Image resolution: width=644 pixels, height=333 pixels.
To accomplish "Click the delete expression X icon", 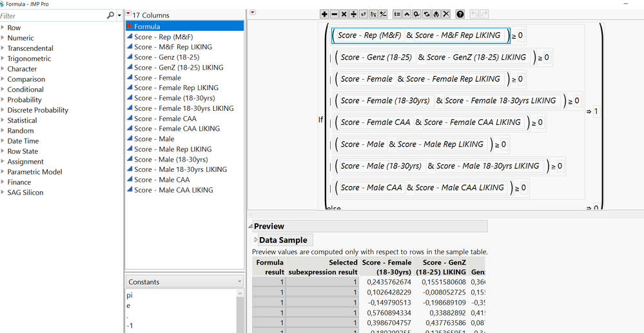I will point(446,14).
